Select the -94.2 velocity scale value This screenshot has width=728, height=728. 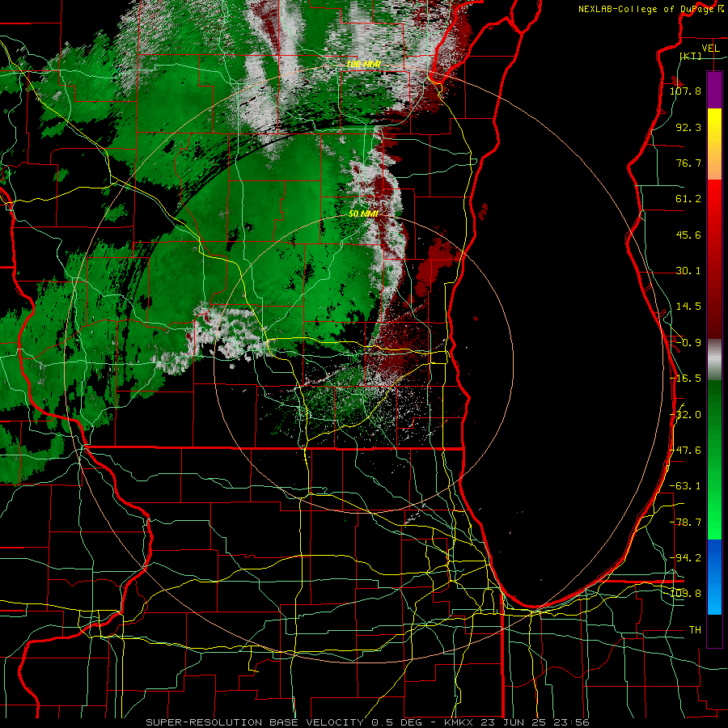pos(685,558)
